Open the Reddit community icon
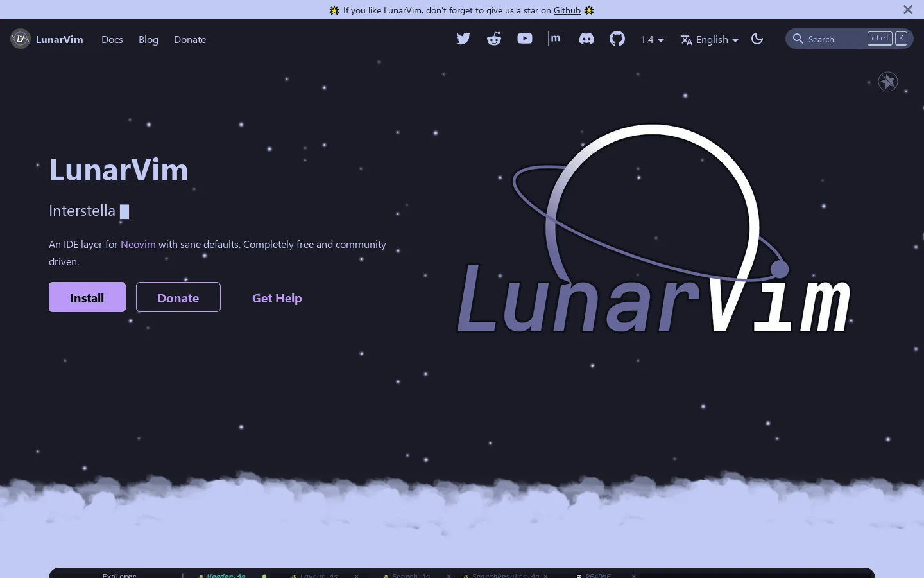This screenshot has width=924, height=578. (x=494, y=39)
